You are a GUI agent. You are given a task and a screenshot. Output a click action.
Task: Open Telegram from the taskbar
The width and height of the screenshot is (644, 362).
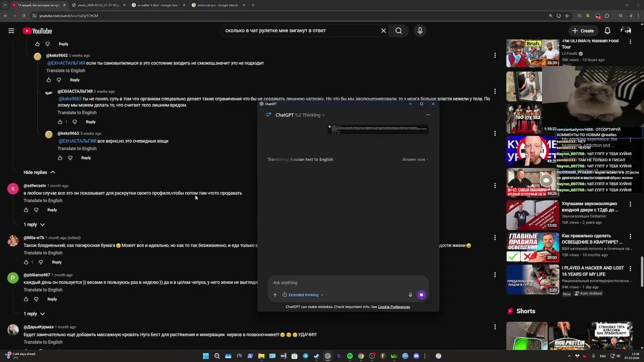coord(305,356)
